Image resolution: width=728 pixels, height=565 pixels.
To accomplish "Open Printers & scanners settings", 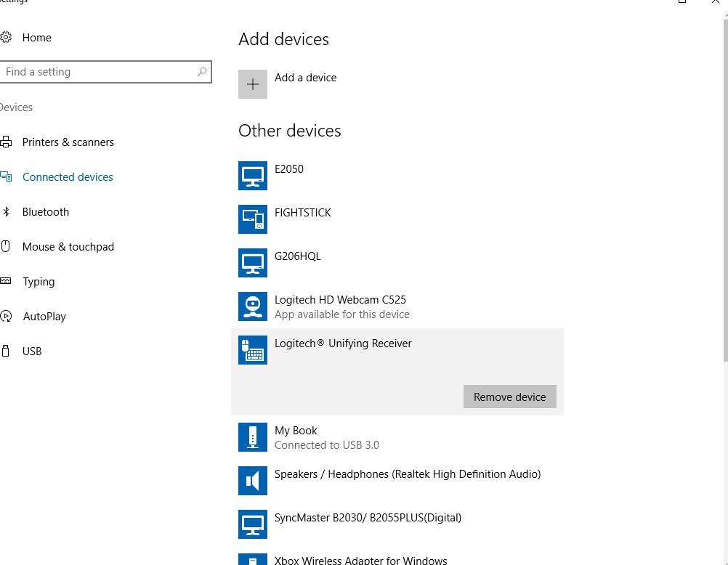I will click(68, 142).
